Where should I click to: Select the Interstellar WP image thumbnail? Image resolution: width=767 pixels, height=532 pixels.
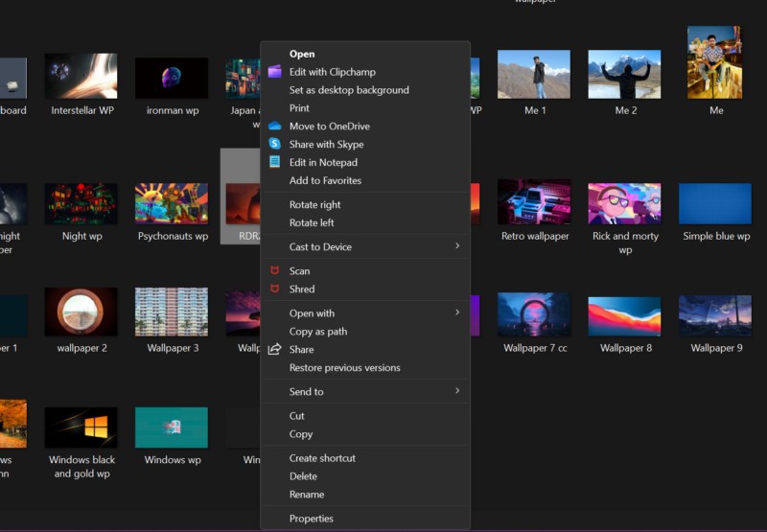tap(81, 77)
